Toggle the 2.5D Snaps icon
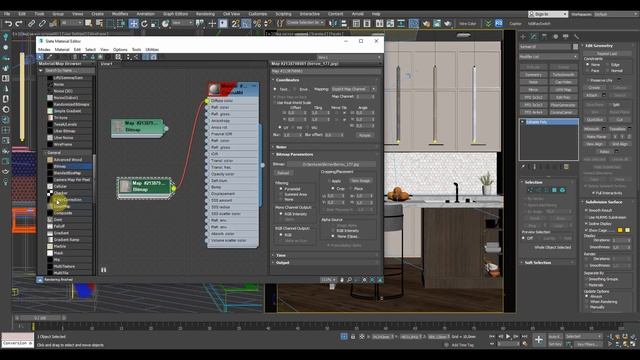The width and height of the screenshot is (640, 360). (x=236, y=24)
